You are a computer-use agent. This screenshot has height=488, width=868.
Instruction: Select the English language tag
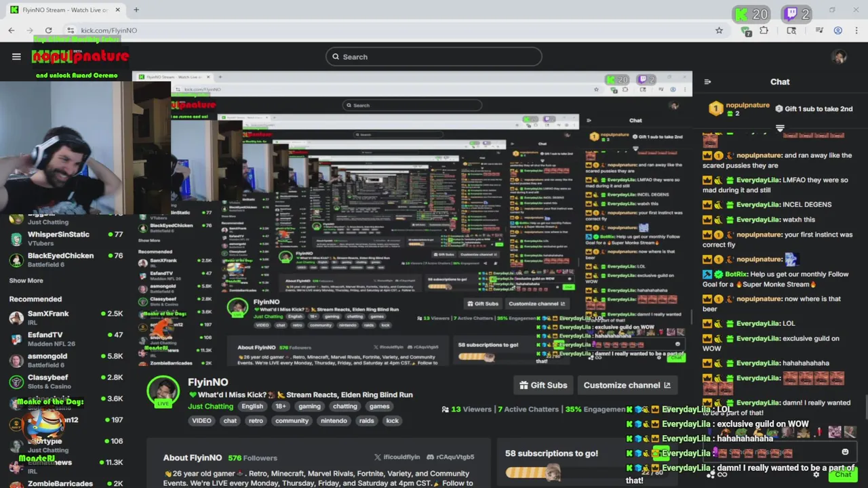(x=252, y=407)
